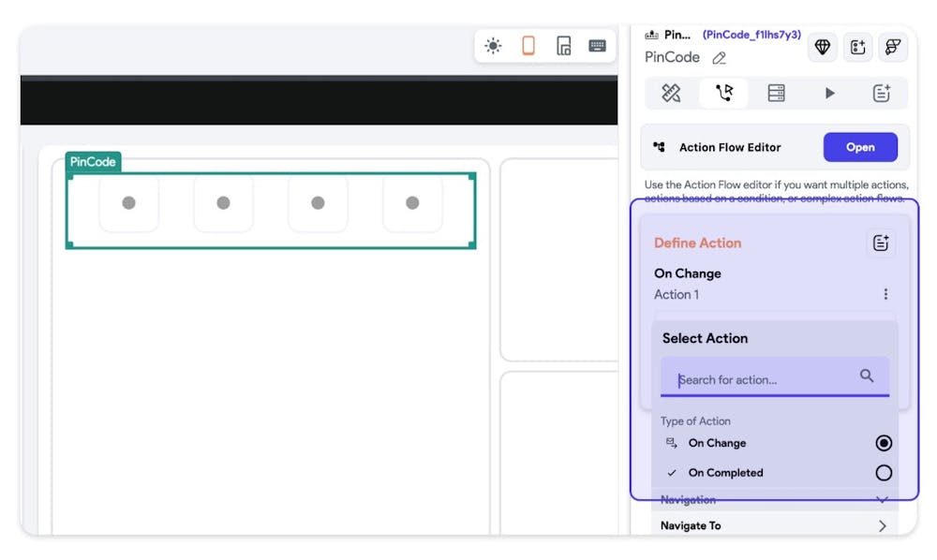This screenshot has height=560, width=937.
Task: Open Action 1 three-dot menu
Action: tap(885, 294)
